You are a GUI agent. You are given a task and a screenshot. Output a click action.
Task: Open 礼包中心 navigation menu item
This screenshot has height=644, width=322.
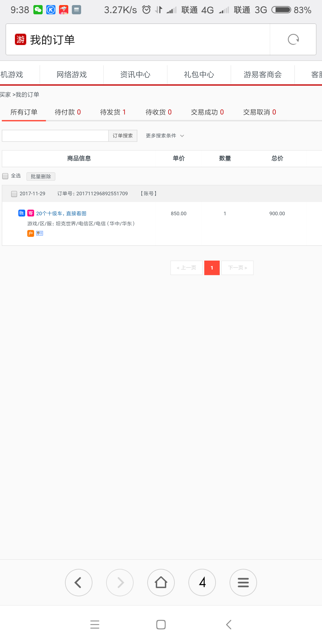pos(199,75)
